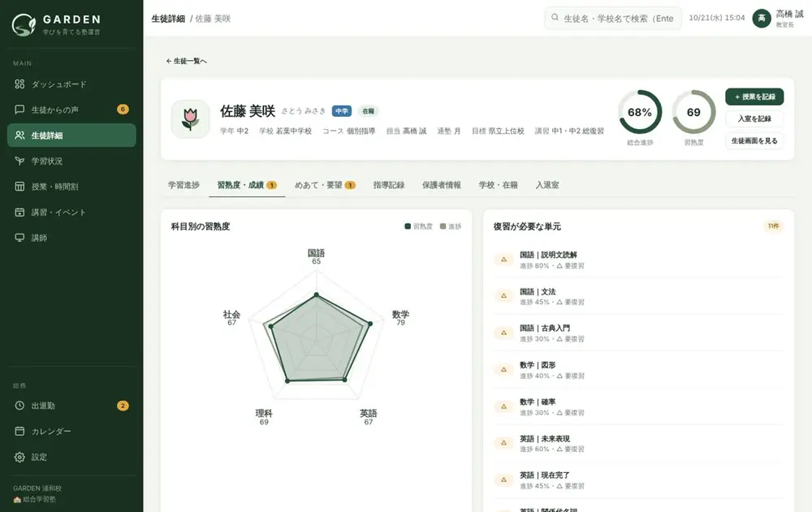
Task: Click 生徒画面を見る button
Action: (x=754, y=141)
